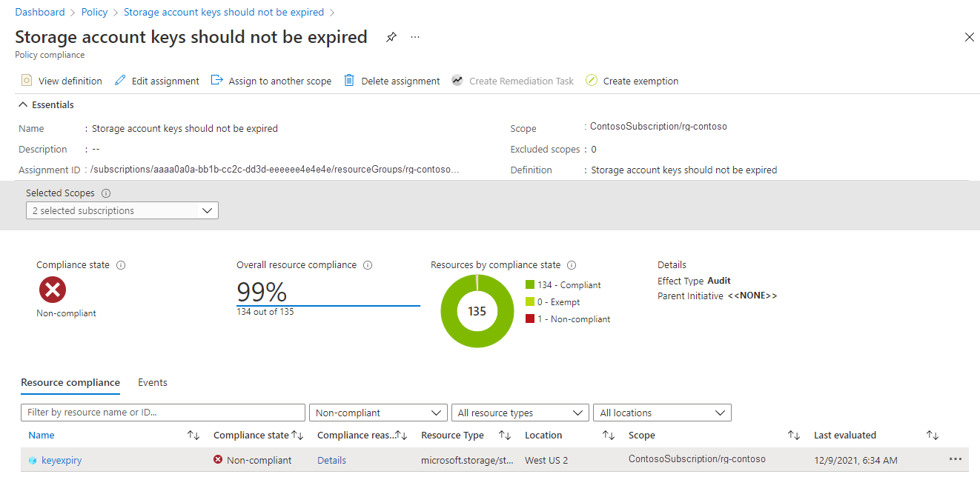The image size is (980, 497).
Task: Go to Dashboard in the breadcrumb
Action: [40, 12]
